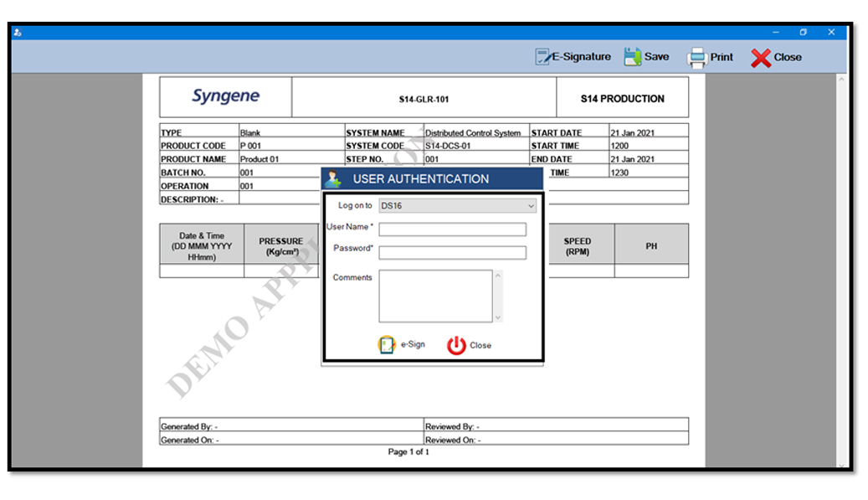This screenshot has width=868, height=500.
Task: Focus the User Name input field
Action: click(452, 229)
